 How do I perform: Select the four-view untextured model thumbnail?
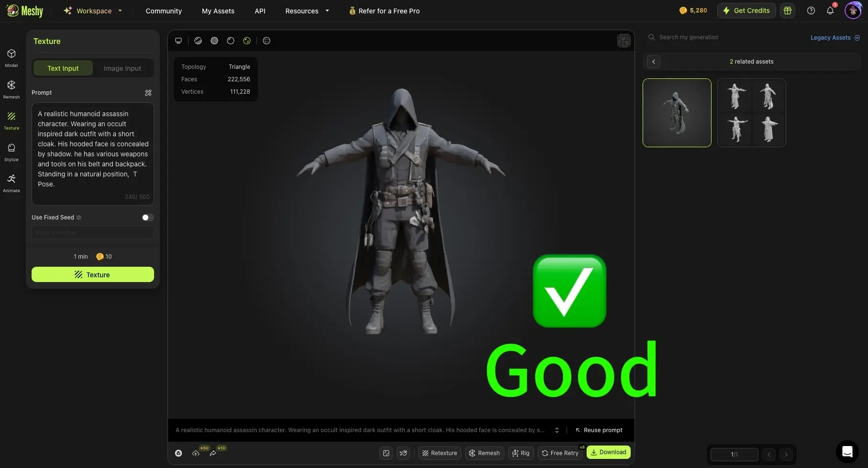tap(751, 113)
